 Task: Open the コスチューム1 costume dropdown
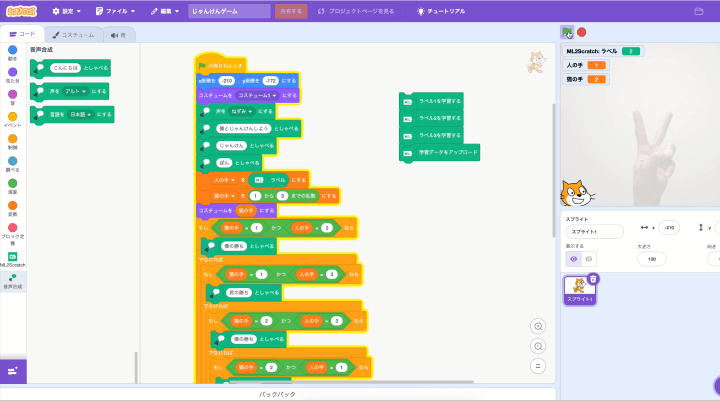pos(257,96)
